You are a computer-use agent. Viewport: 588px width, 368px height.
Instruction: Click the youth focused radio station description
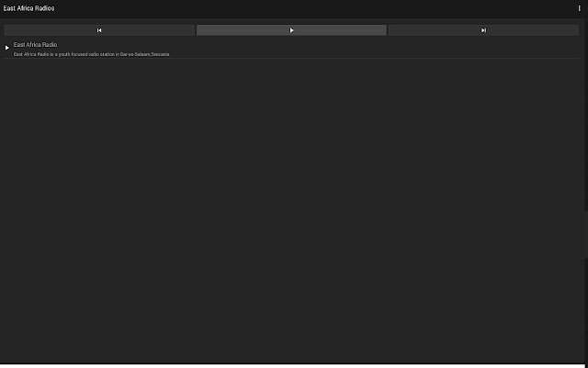[x=91, y=54]
